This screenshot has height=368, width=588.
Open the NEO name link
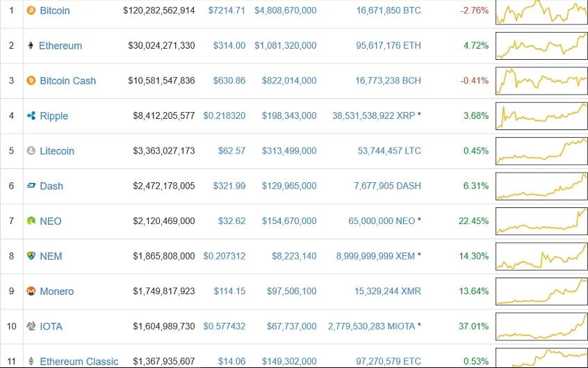pos(51,221)
